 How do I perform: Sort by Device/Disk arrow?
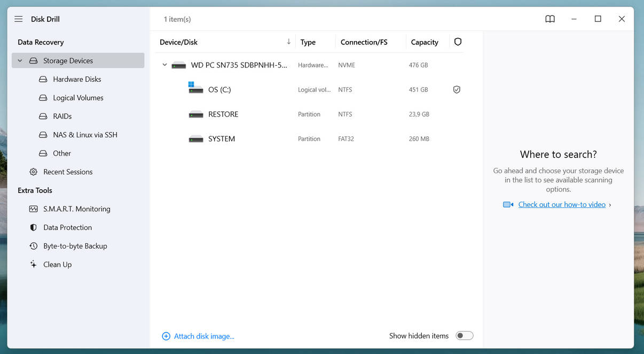[x=289, y=42]
